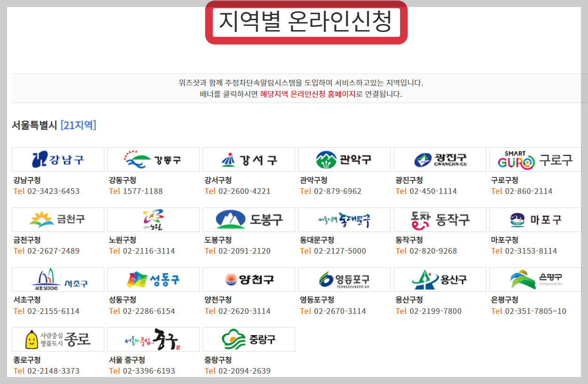Image resolution: width=588 pixels, height=384 pixels.
Task: Select the 마포구청 office label
Action: point(505,240)
